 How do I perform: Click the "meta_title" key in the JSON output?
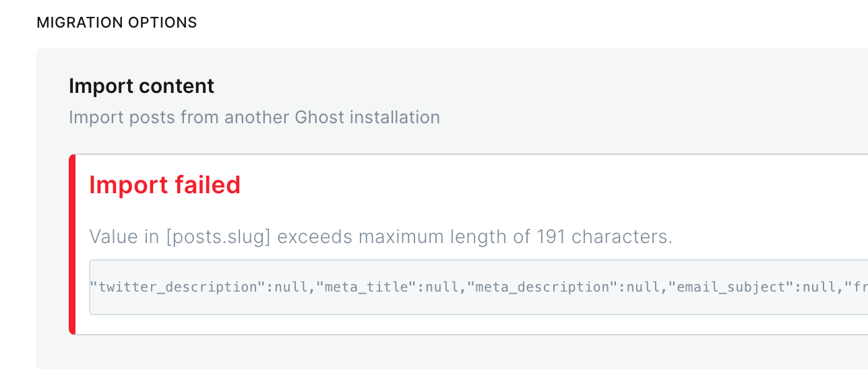[368, 287]
